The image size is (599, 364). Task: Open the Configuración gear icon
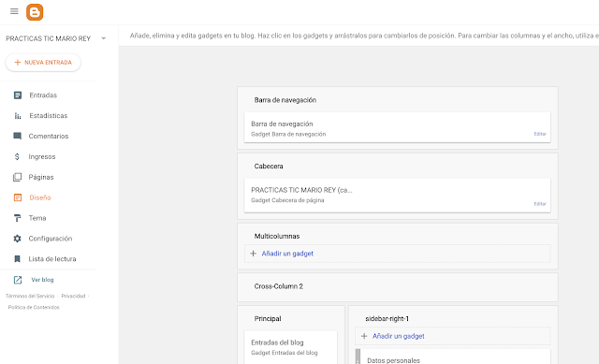[x=17, y=239]
